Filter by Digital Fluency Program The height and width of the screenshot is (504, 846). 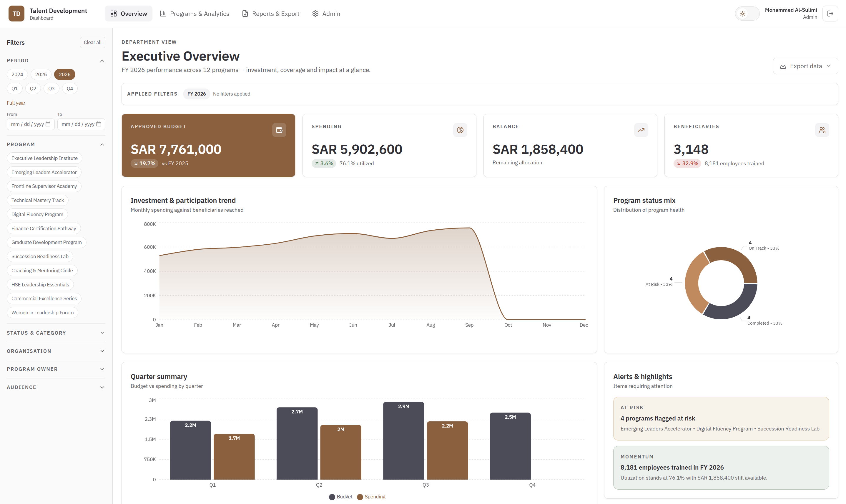(37, 214)
